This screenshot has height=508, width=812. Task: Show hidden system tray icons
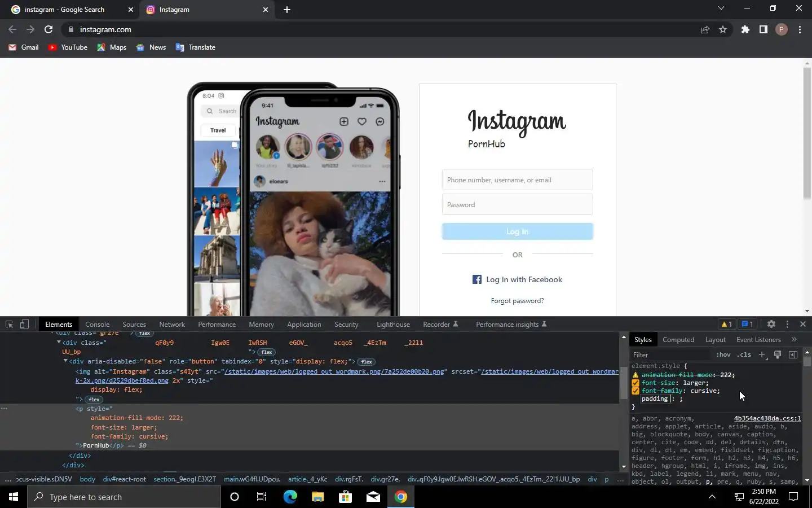click(x=712, y=497)
